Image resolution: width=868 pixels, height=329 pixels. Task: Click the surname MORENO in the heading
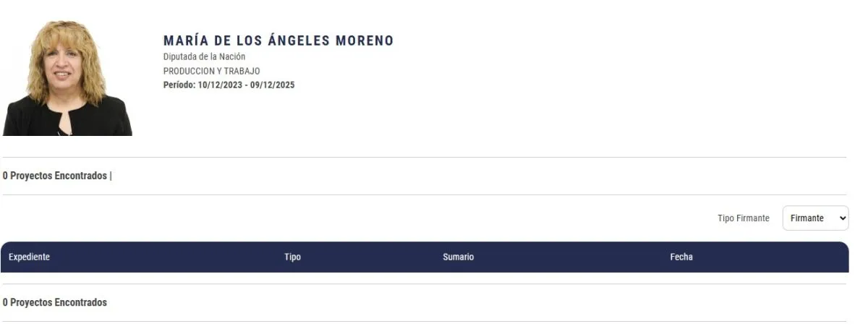[365, 40]
